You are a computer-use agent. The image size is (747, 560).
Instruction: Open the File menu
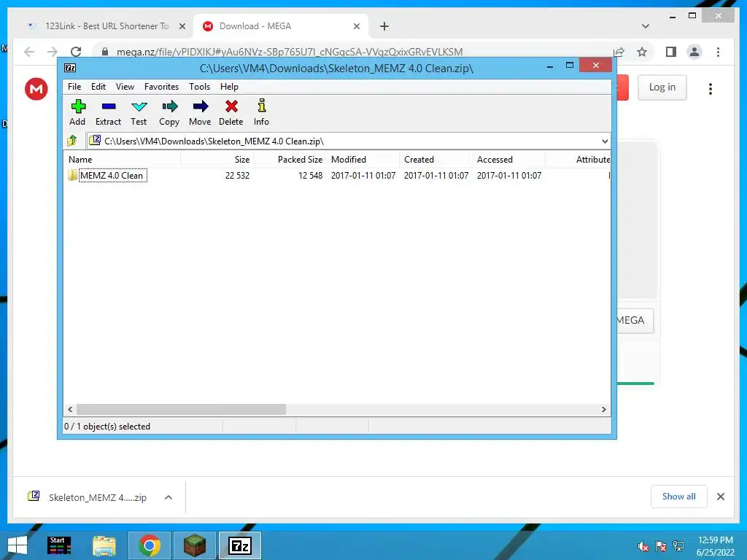click(x=74, y=87)
